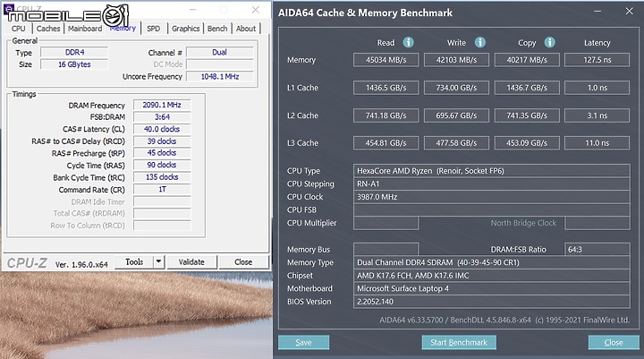Click the L3 Cache Read value 454.81 GB/s
Image resolution: width=644 pixels, height=359 pixels.
(x=386, y=143)
